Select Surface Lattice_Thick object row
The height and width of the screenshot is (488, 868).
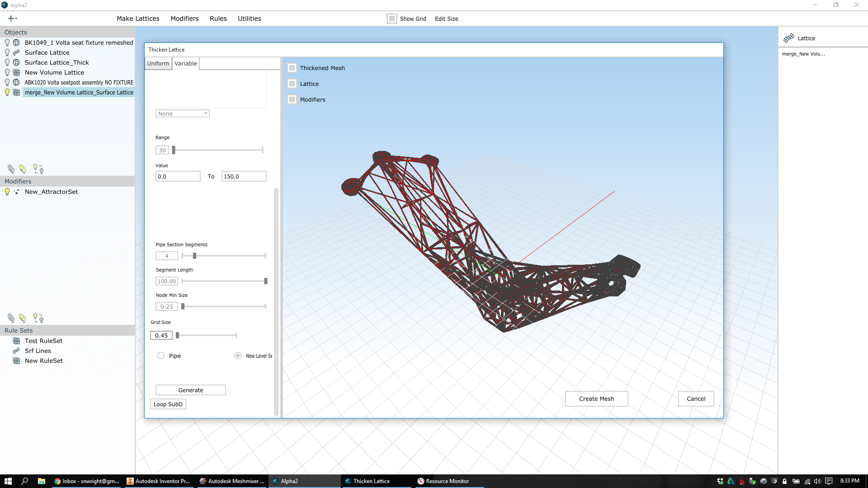[x=57, y=62]
